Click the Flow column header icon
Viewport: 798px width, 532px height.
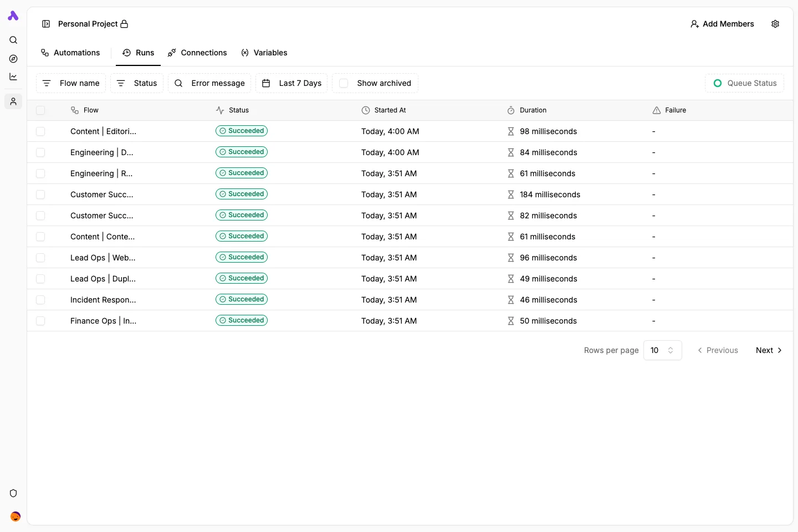(75, 110)
